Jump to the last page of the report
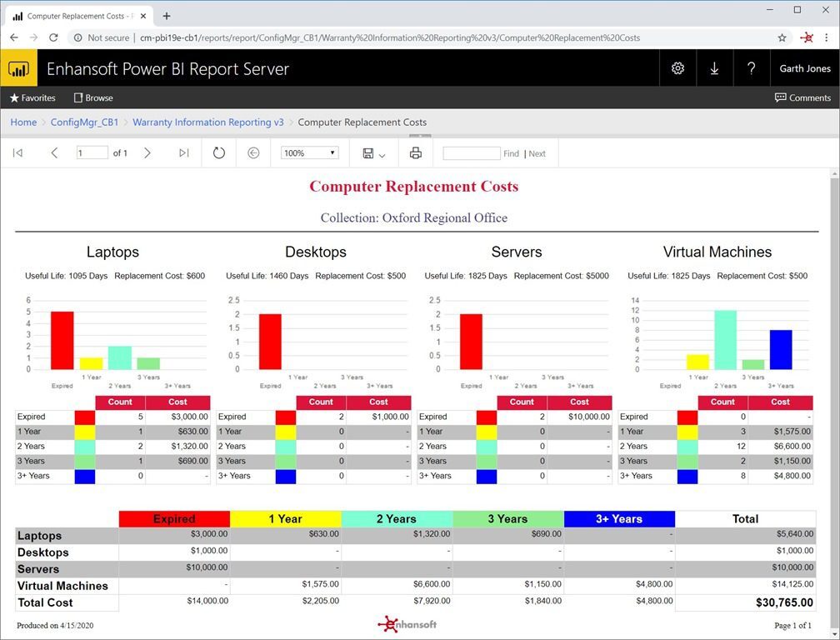The height and width of the screenshot is (640, 840). [184, 152]
